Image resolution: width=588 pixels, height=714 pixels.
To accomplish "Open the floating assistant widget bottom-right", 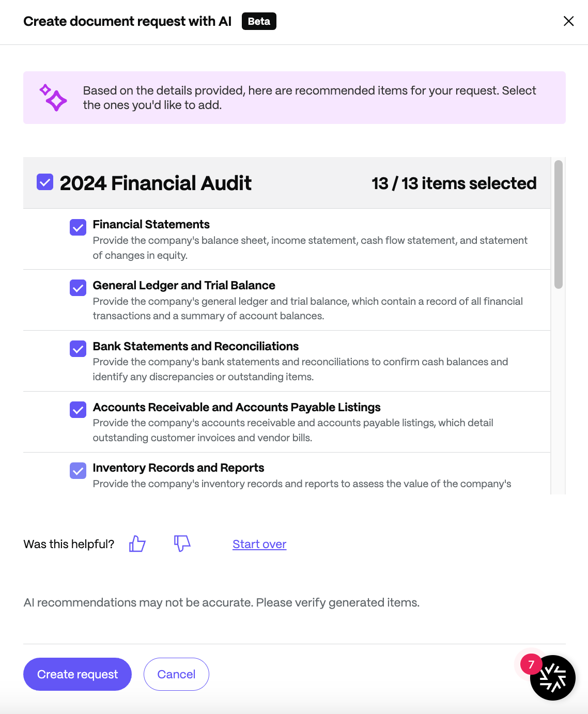I will click(553, 678).
